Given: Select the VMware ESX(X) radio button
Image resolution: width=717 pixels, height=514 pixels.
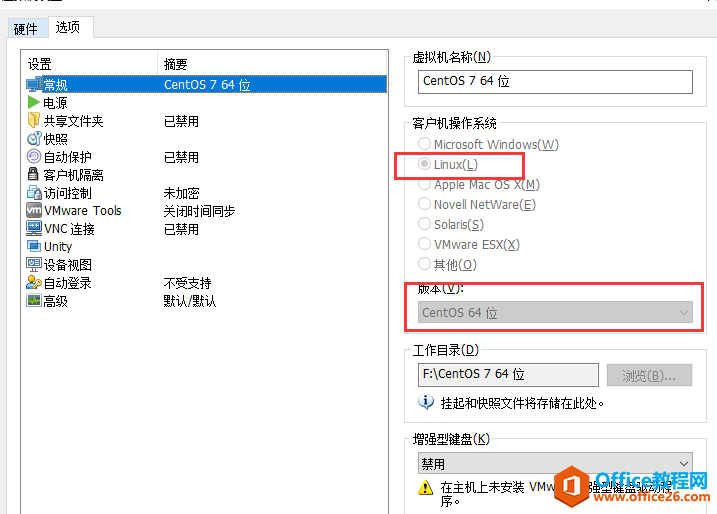Looking at the screenshot, I should tap(424, 244).
